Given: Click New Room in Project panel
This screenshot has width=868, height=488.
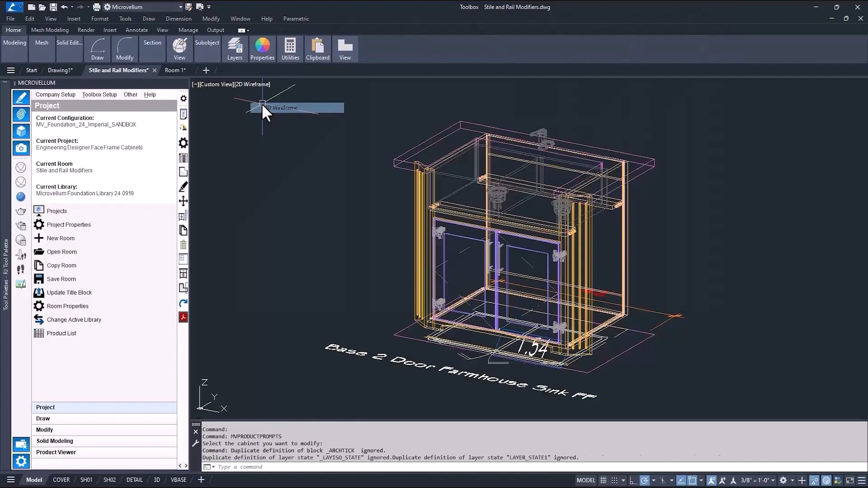Looking at the screenshot, I should pyautogui.click(x=61, y=238).
